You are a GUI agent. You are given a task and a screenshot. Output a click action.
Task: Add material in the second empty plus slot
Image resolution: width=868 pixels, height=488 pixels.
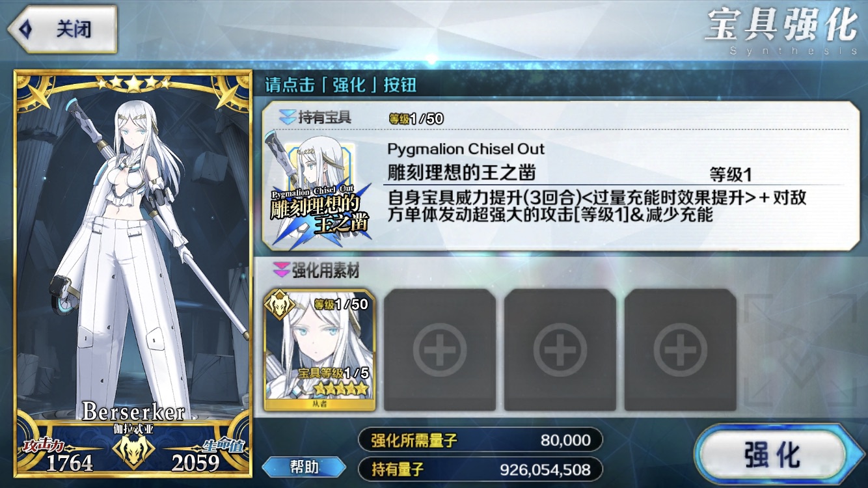click(560, 350)
